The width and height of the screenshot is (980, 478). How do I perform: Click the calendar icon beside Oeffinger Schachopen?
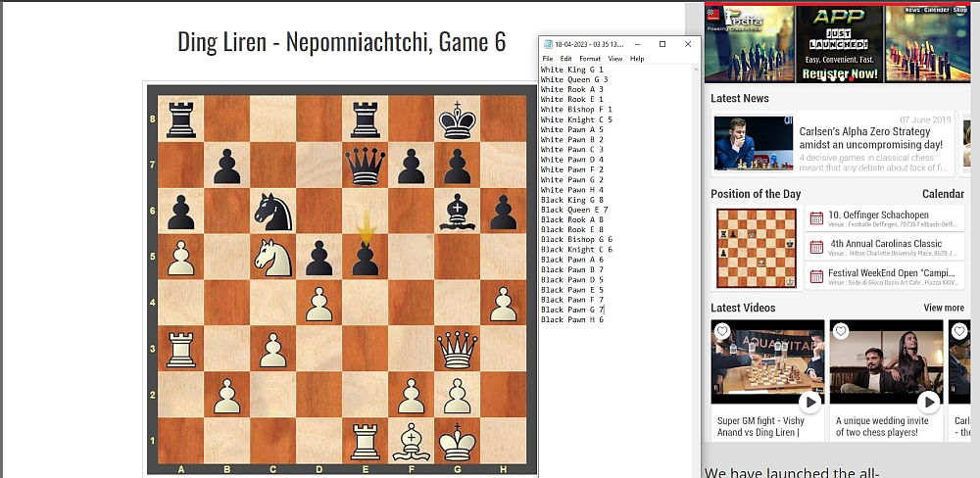pos(817,218)
